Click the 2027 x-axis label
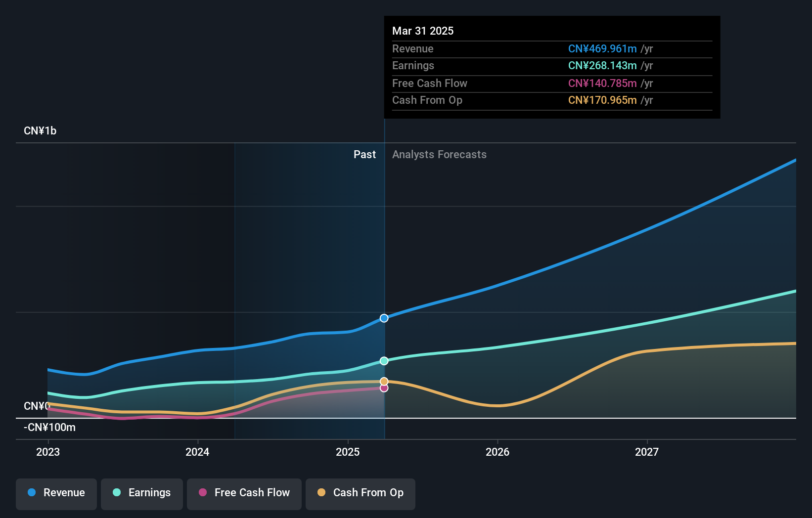 647,452
